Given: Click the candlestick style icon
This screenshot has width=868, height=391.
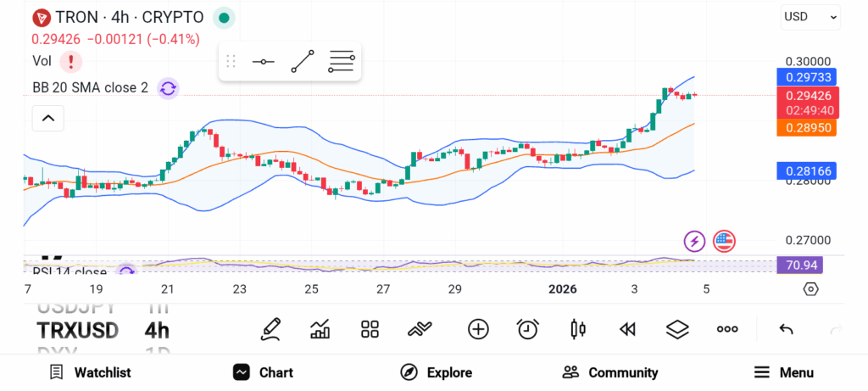Looking at the screenshot, I should [x=578, y=329].
